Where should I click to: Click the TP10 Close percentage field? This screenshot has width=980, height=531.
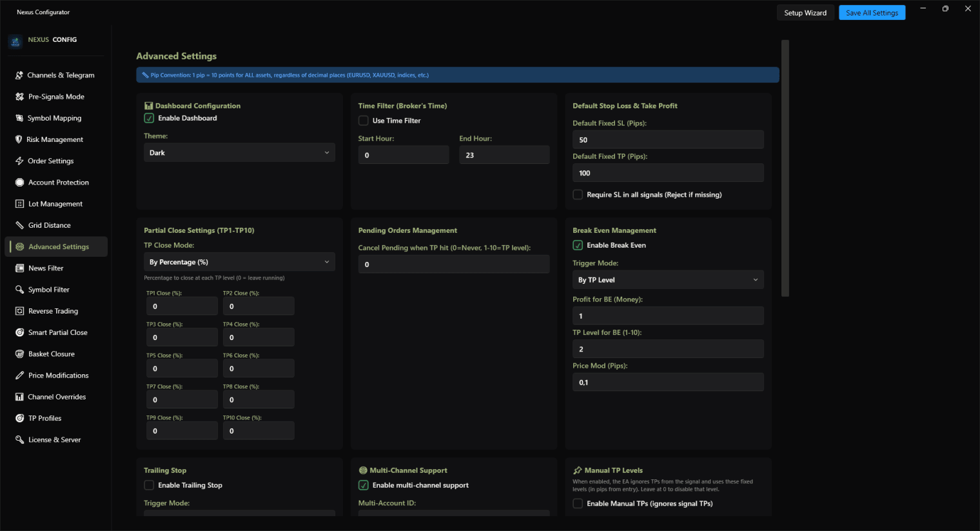click(259, 431)
